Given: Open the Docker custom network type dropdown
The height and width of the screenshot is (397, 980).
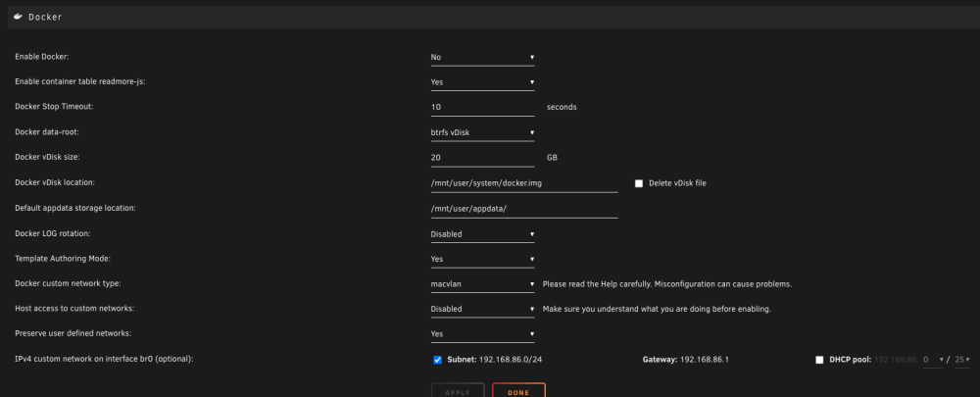Looking at the screenshot, I should (482, 284).
